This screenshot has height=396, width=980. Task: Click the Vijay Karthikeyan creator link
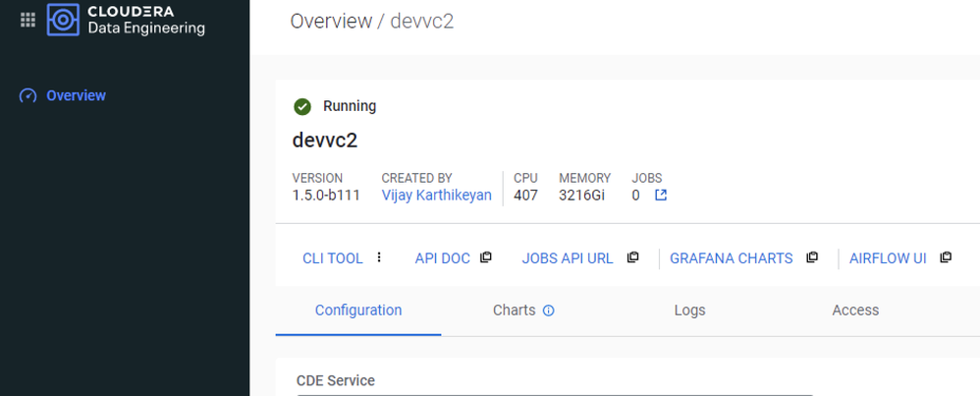pos(436,196)
